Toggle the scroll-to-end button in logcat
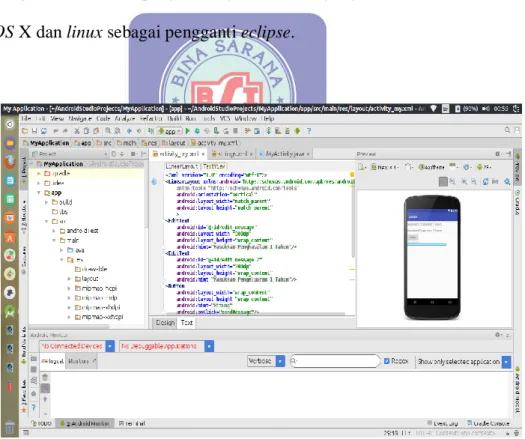The image size is (525, 439). [x=45, y=389]
